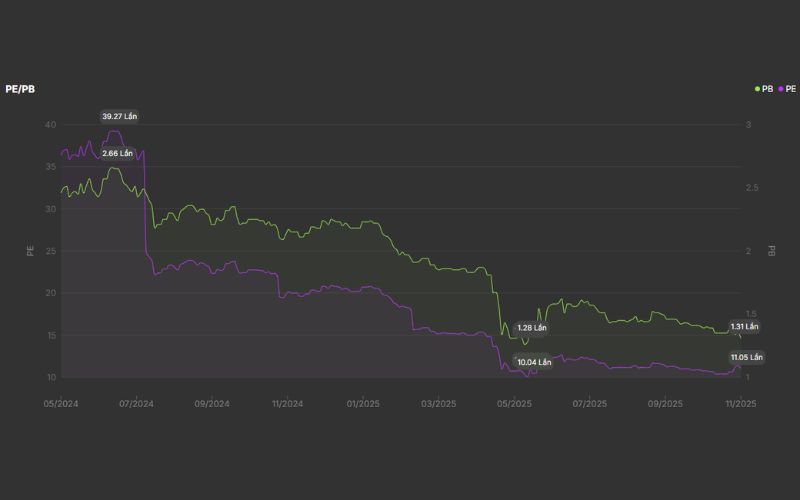Select the 10.04 Lần data label
Screen dimensions: 800x500
(x=533, y=362)
